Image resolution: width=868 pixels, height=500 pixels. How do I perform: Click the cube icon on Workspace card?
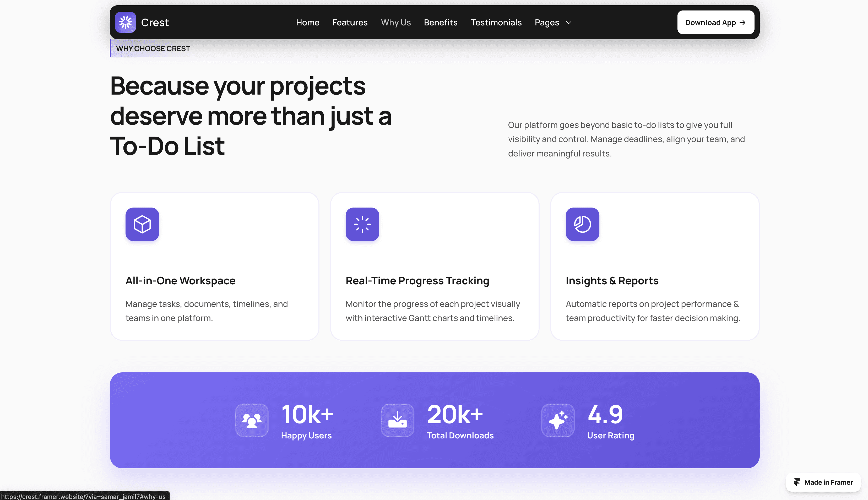pyautogui.click(x=142, y=224)
